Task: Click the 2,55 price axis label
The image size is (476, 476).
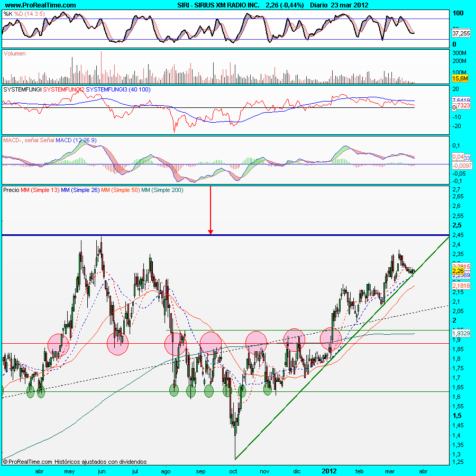Action: [x=458, y=216]
